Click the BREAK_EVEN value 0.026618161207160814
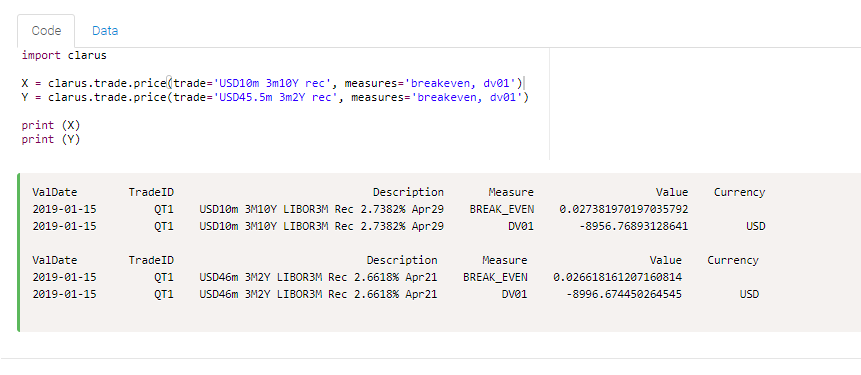861x375 pixels. pyautogui.click(x=617, y=277)
